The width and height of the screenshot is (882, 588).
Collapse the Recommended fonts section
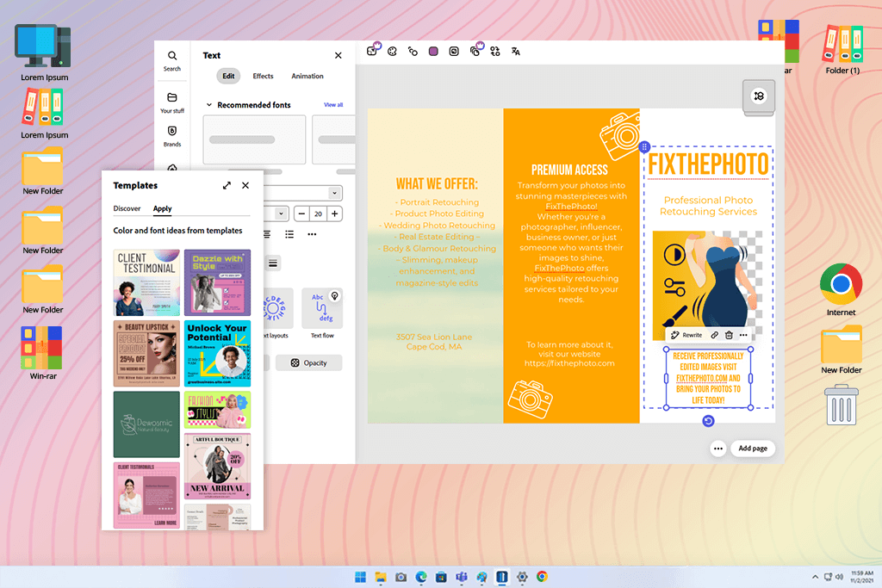(208, 104)
